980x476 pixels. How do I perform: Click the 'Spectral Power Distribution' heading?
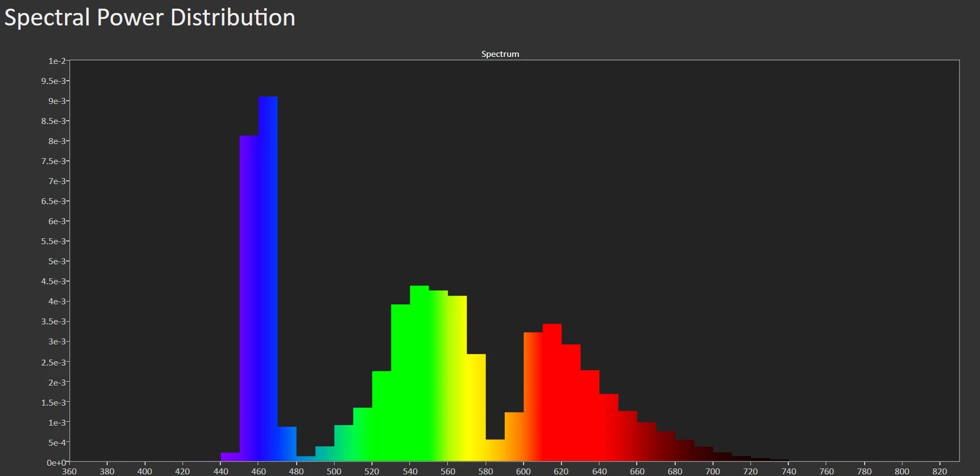point(150,18)
